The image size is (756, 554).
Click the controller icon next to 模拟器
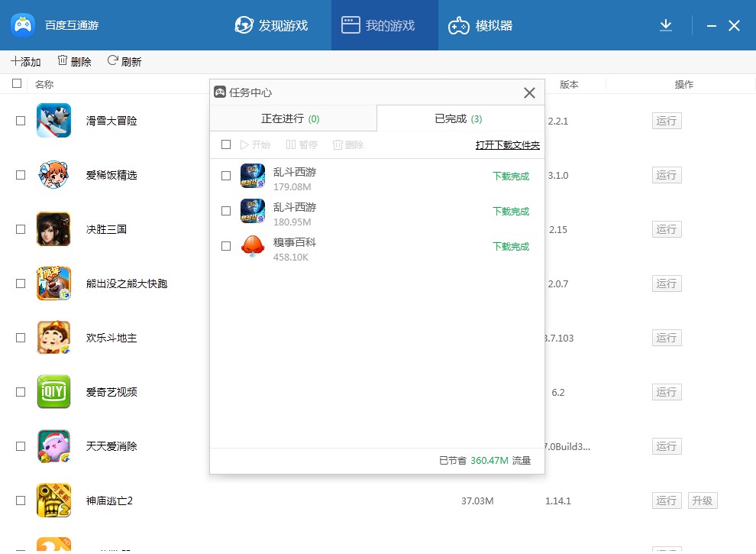pyautogui.click(x=460, y=24)
